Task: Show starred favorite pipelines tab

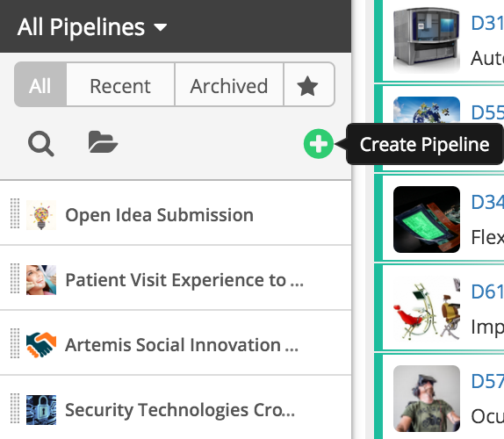Action: click(308, 85)
